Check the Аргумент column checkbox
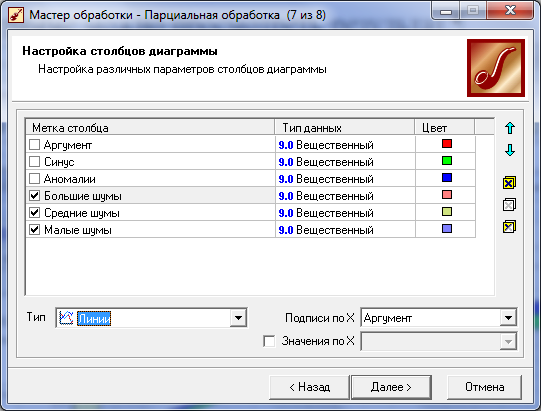541x411 pixels. [34, 145]
